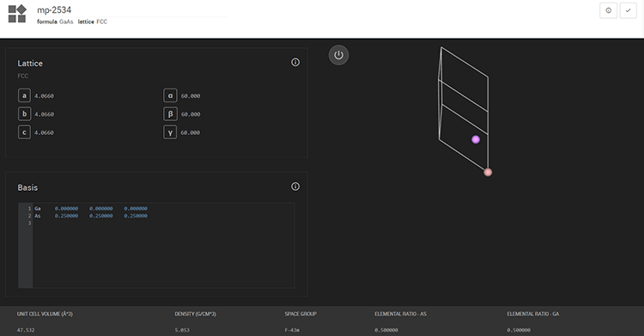Viewport: 644px width, 336px height.
Task: Select the Ga line in basis editor
Action: pyautogui.click(x=163, y=209)
